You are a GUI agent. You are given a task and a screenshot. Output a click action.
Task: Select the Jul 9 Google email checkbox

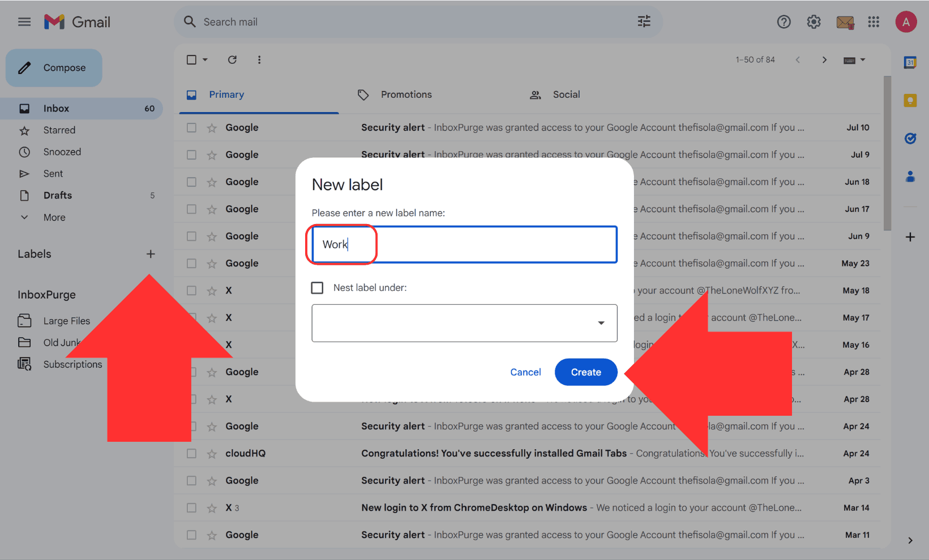point(191,155)
